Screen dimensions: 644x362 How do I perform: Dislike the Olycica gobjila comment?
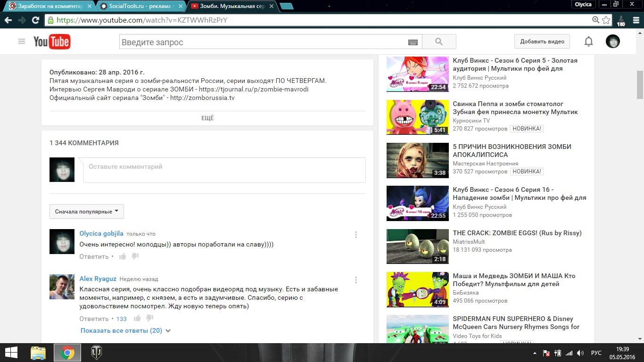point(135,256)
